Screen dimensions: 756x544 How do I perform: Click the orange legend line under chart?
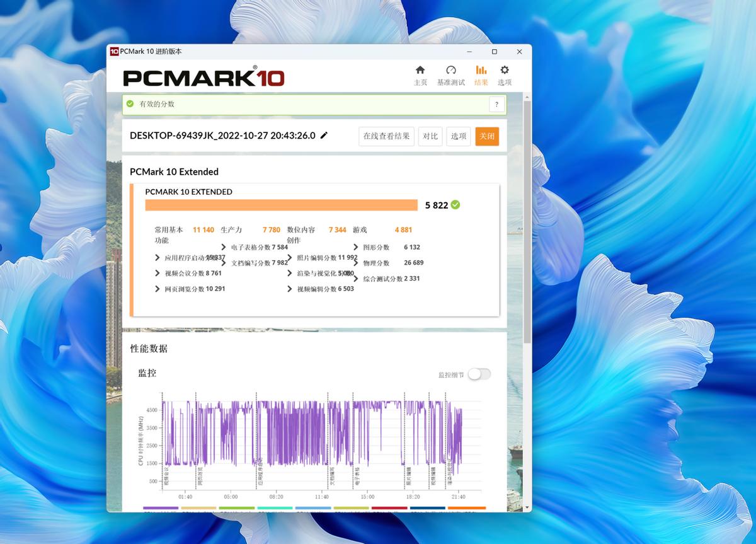click(x=466, y=508)
